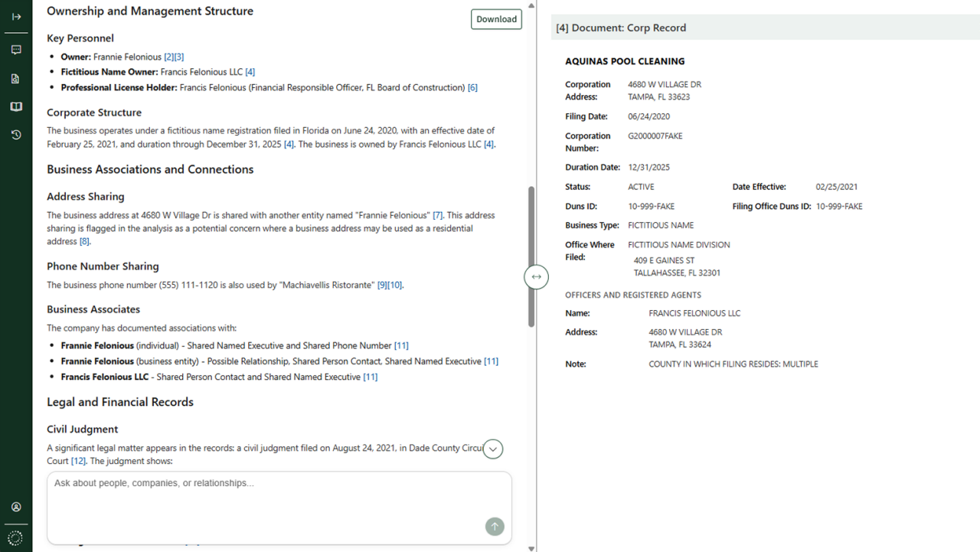Screen dimensions: 980x552
Task: Open citation [9] for Machiavellis Ristorante phone
Action: tap(382, 286)
